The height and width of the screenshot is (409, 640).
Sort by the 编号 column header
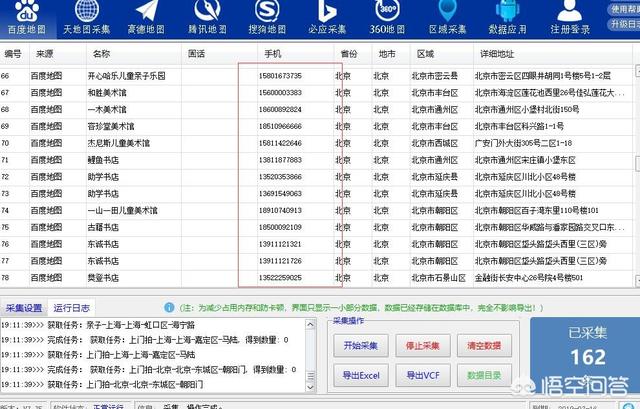pyautogui.click(x=13, y=53)
